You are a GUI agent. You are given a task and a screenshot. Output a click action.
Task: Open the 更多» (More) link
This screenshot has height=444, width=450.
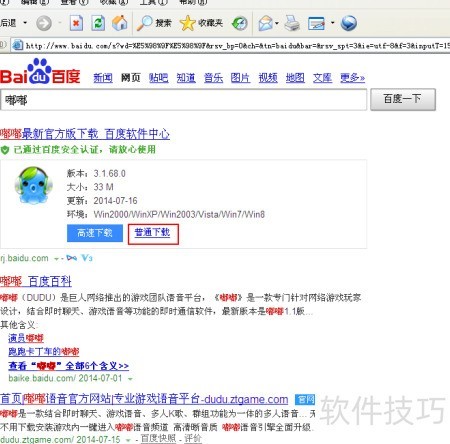352,78
